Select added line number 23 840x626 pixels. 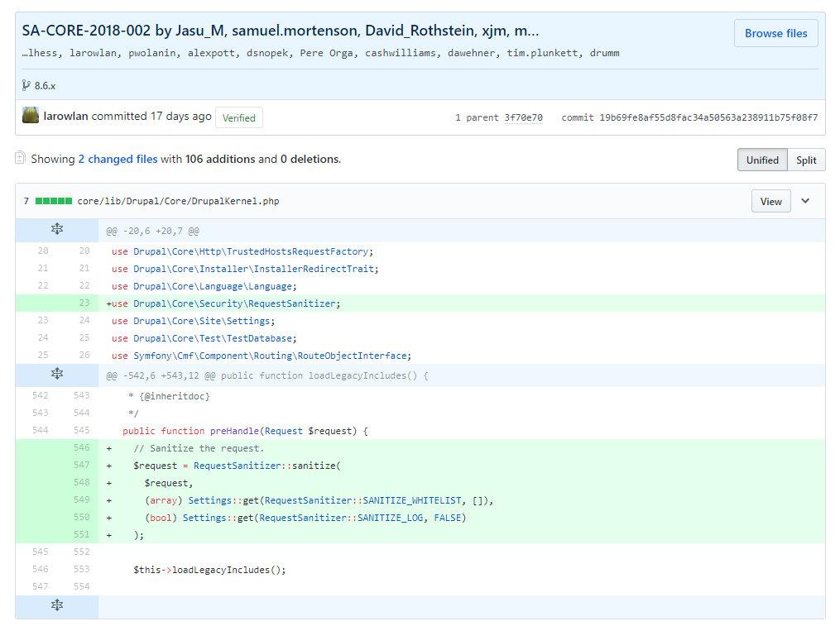point(84,303)
